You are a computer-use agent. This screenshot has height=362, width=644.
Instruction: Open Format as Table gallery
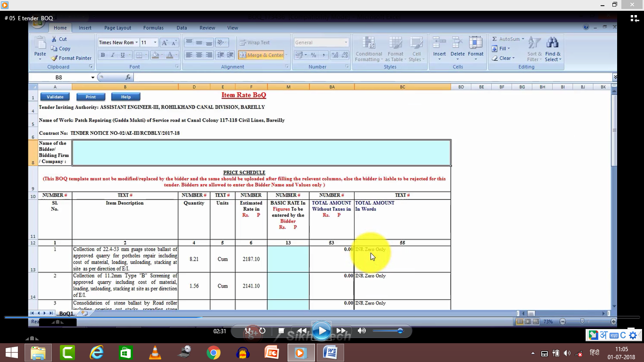395,49
